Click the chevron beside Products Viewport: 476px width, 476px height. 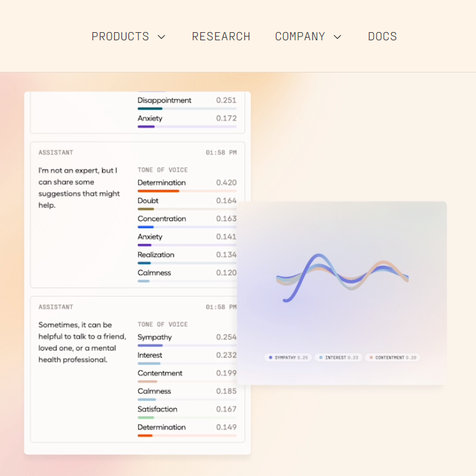(162, 37)
